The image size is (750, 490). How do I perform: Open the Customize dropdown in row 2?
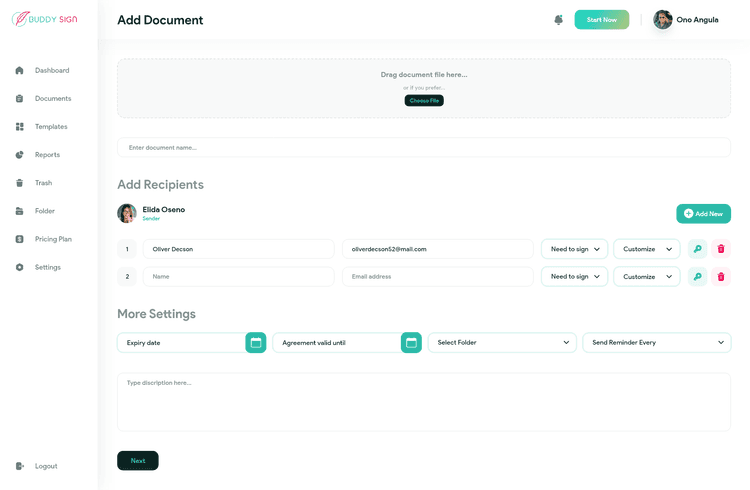coord(646,277)
